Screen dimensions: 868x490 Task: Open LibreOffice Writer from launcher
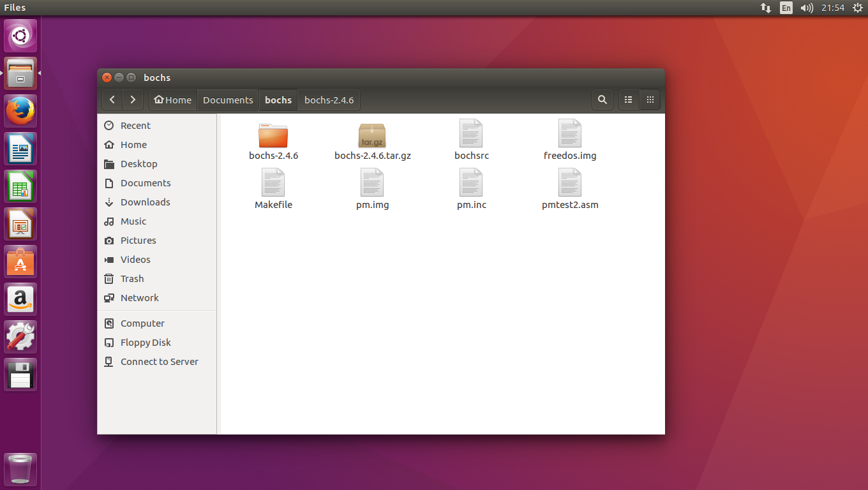(x=20, y=149)
